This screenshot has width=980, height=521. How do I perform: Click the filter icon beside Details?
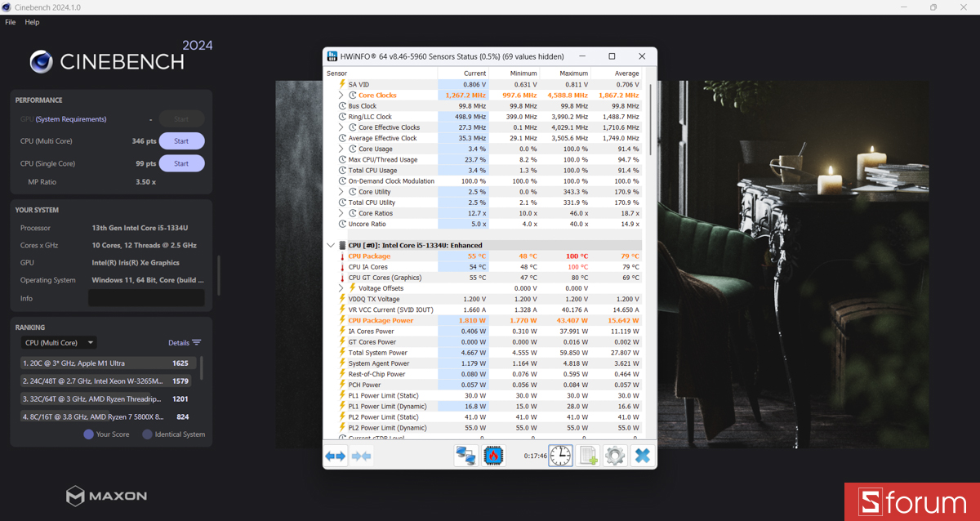coord(196,343)
